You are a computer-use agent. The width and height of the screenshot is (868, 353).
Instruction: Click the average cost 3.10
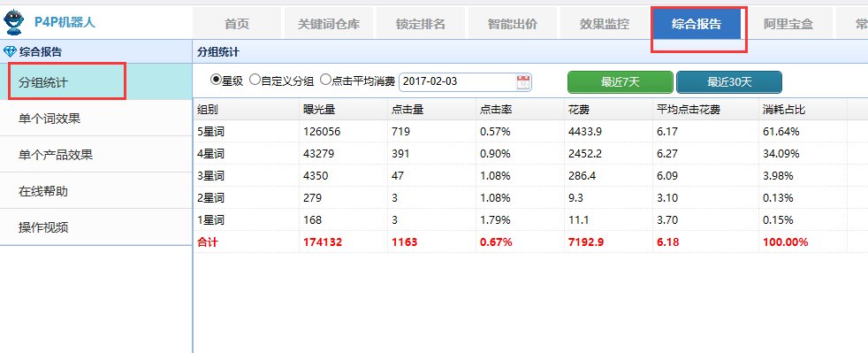pos(667,198)
